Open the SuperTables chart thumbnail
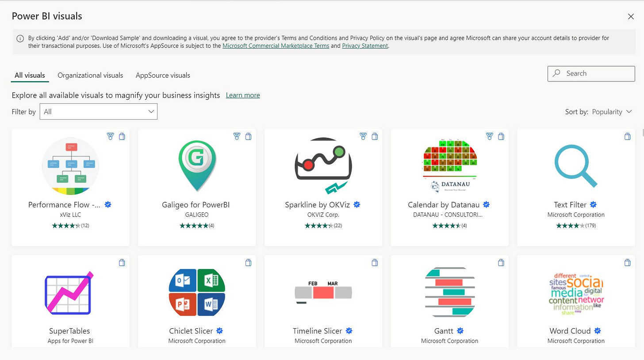644x360 pixels. pyautogui.click(x=70, y=293)
